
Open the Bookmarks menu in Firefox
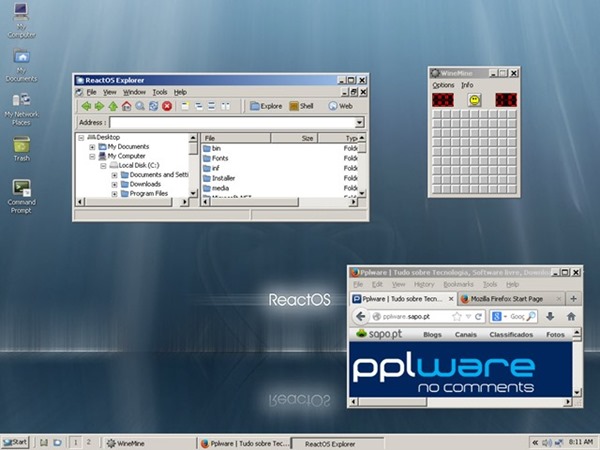(458, 284)
